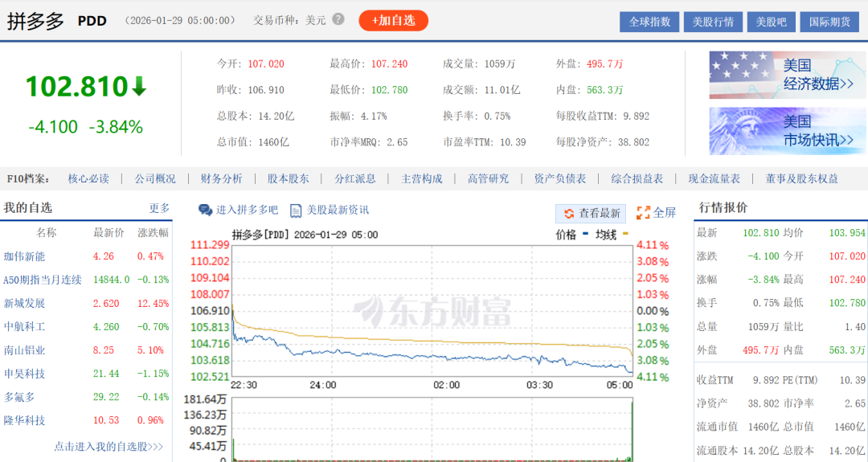Click the chat bubble icon for 拼多多吧

(x=206, y=211)
